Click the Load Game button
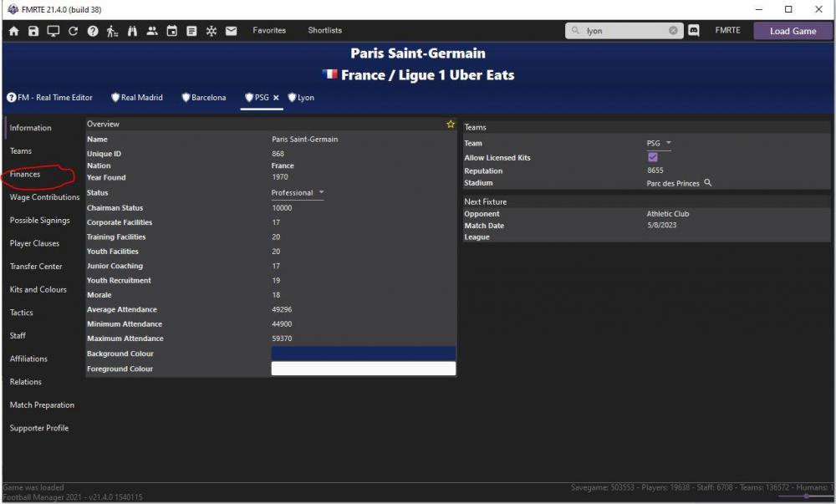The image size is (836, 504). (793, 31)
